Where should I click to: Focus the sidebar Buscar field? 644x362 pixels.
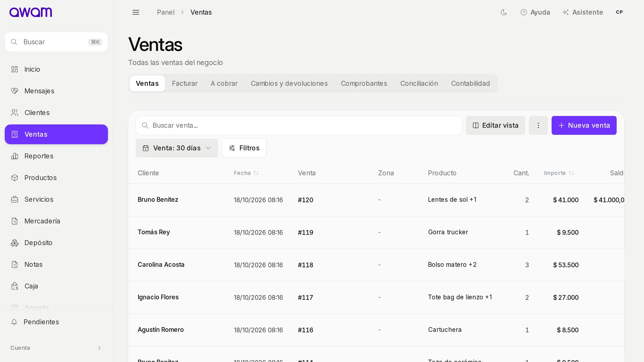pyautogui.click(x=56, y=42)
